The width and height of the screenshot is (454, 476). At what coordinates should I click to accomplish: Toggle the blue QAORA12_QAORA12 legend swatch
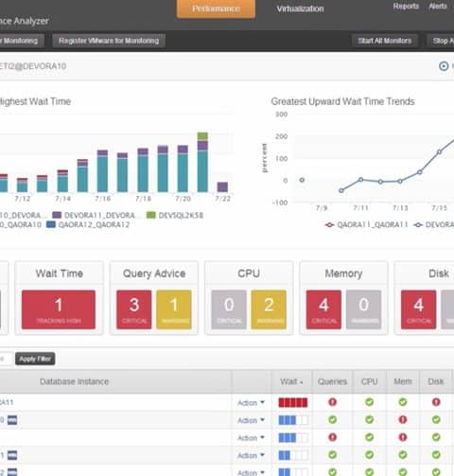point(51,224)
